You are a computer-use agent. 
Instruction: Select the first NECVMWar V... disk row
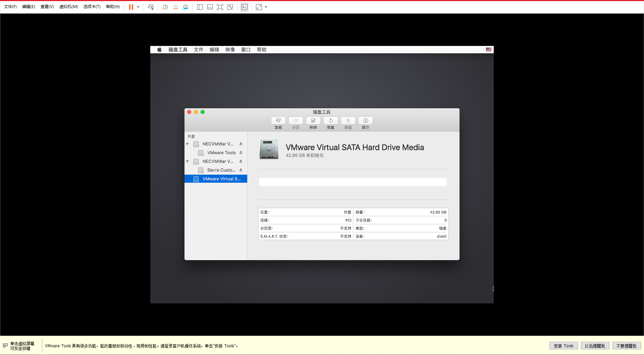[216, 144]
